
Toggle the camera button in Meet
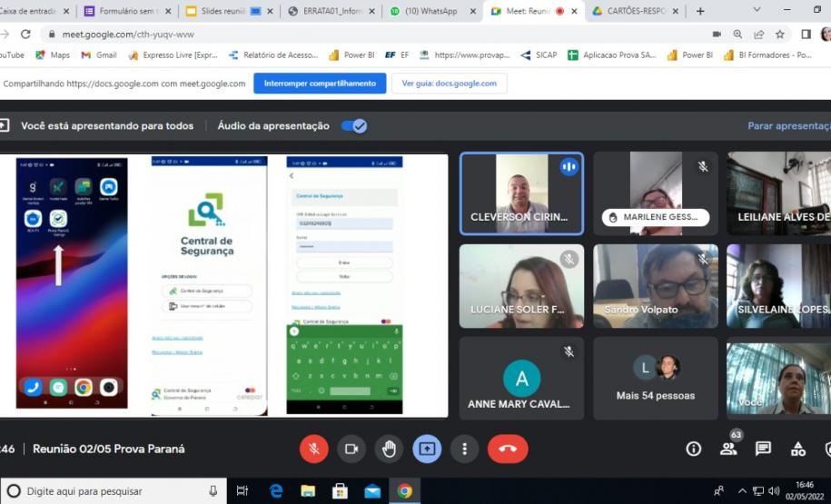pyautogui.click(x=351, y=449)
